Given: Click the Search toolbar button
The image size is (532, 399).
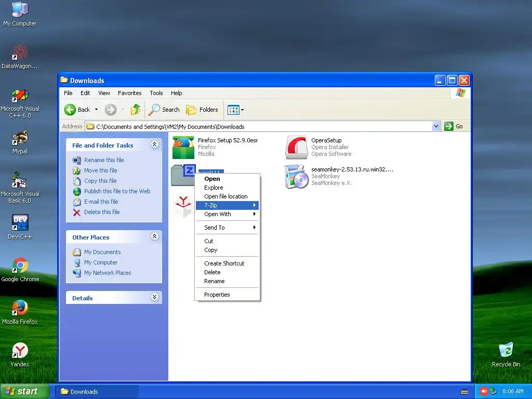Looking at the screenshot, I should click(x=165, y=110).
